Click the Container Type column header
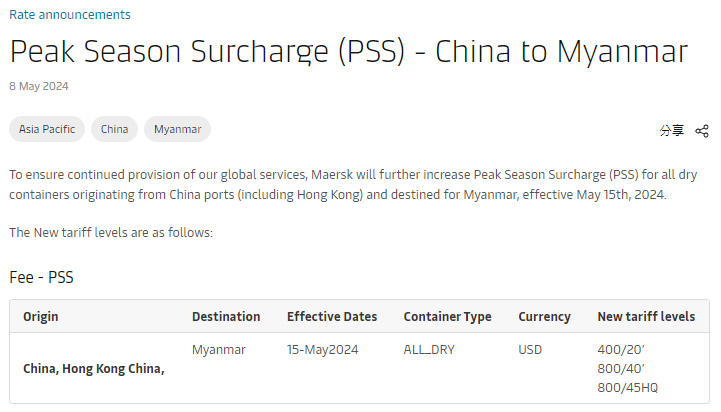 coord(447,317)
